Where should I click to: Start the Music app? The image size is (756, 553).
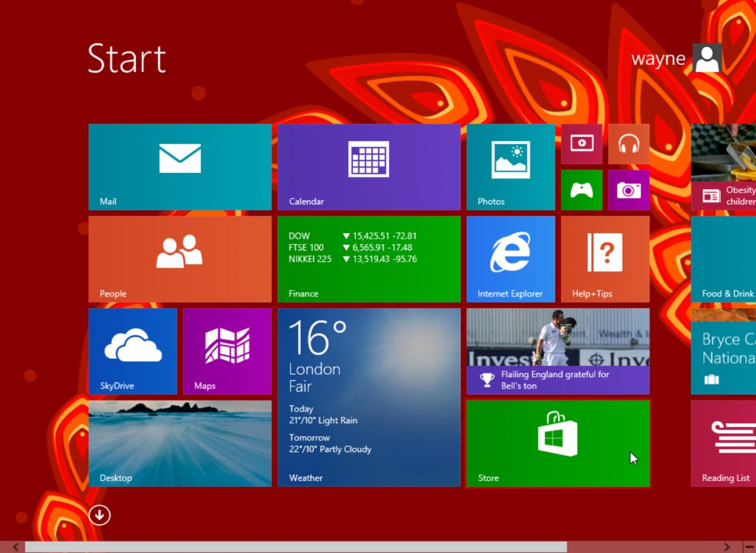tap(628, 143)
